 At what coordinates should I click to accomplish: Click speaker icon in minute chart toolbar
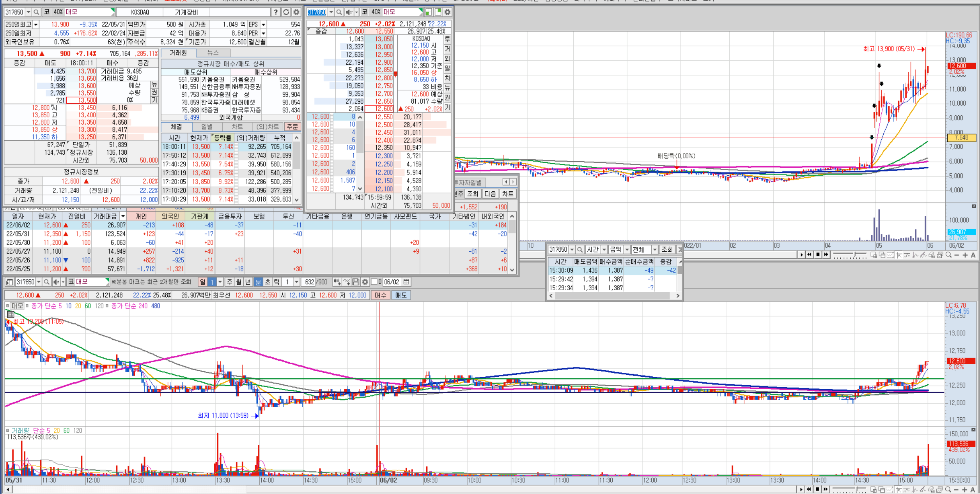tap(57, 282)
